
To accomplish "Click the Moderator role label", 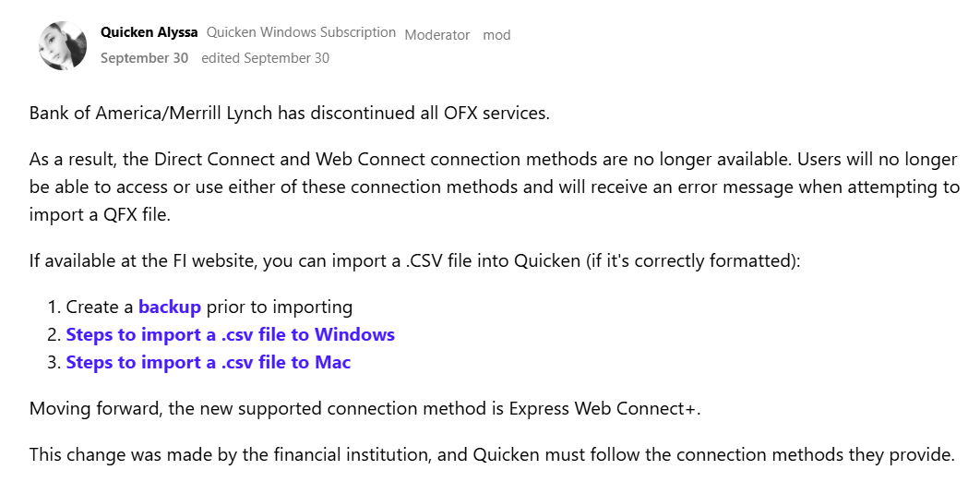I will (436, 35).
